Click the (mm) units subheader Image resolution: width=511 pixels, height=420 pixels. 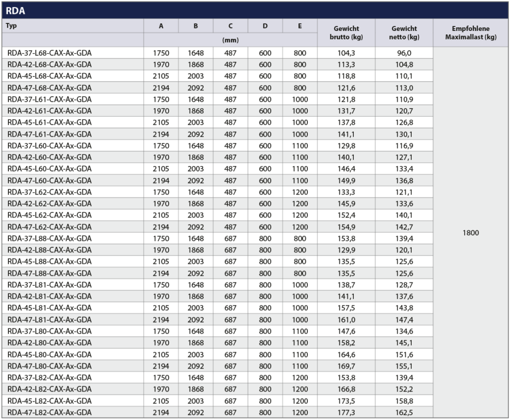(231, 40)
